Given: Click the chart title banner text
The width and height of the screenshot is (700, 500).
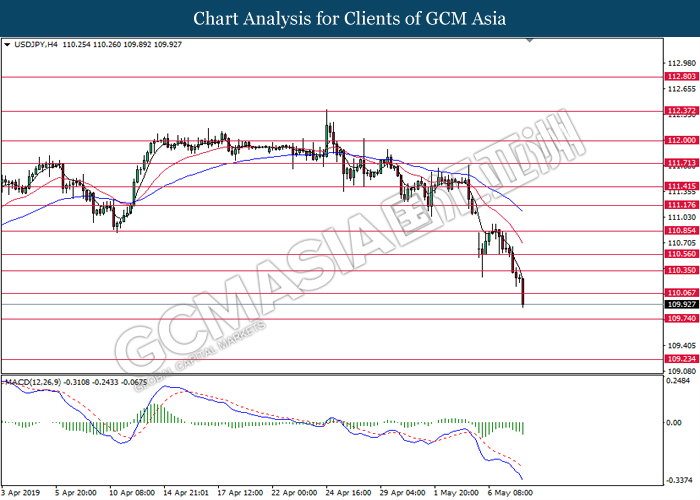Looking at the screenshot, I should click(350, 18).
